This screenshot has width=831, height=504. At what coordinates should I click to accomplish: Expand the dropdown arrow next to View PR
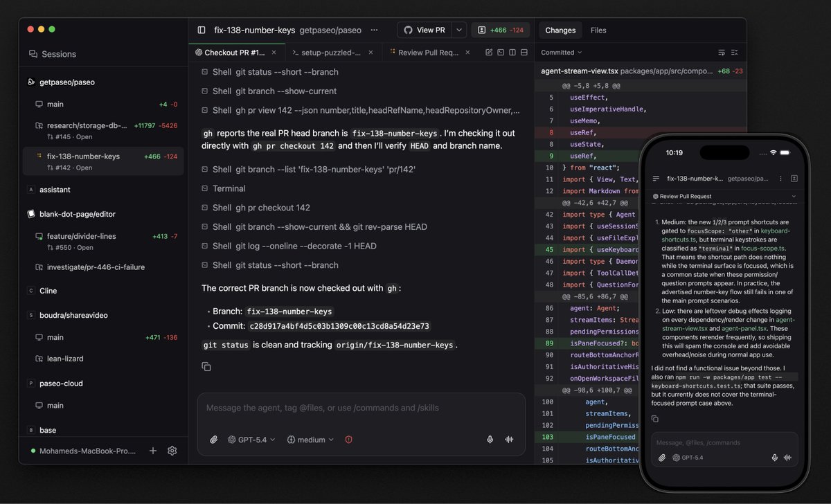point(459,30)
